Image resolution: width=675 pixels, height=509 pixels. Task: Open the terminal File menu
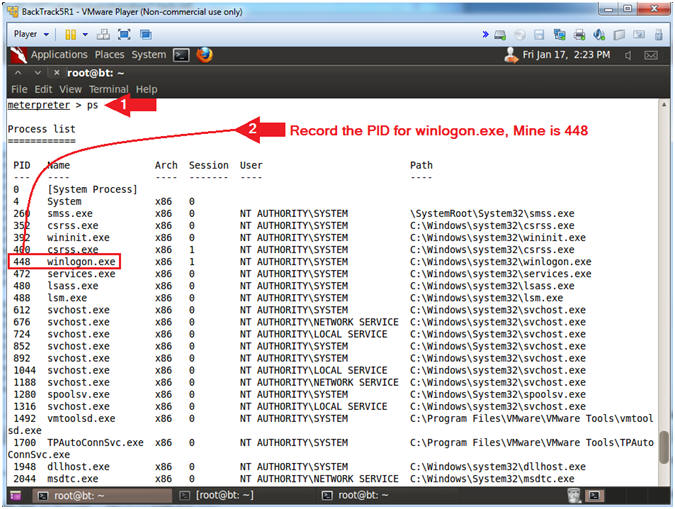19,89
